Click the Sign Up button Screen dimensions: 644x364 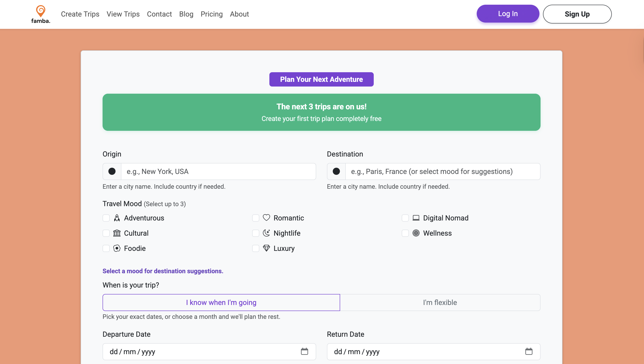577,14
